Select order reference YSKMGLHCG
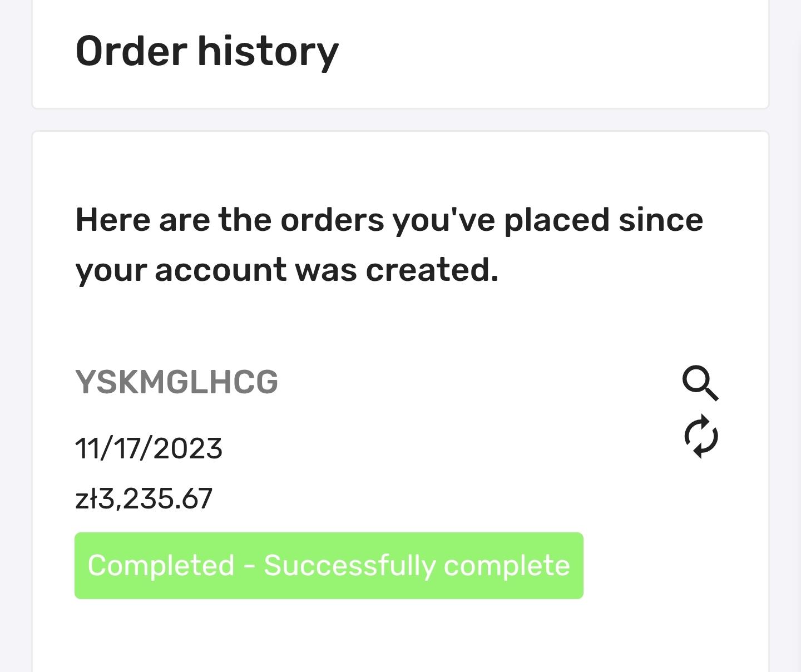Viewport: 801px width, 672px height. click(176, 383)
